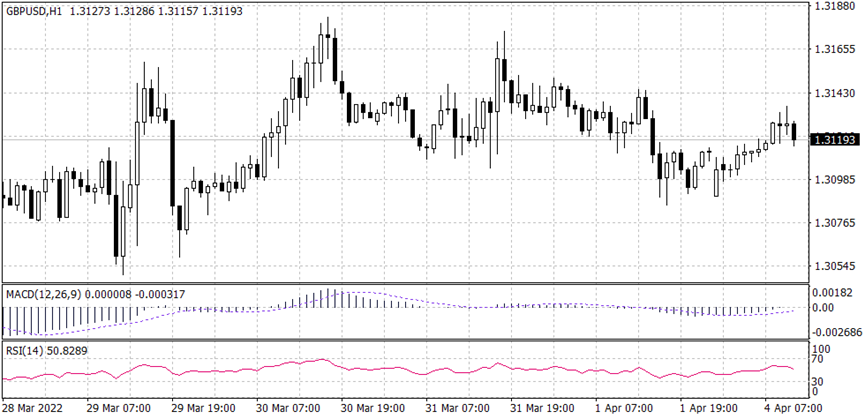The image size is (865, 419).
Task: Select the MACD 0.00182 scale label
Action: pyautogui.click(x=833, y=291)
